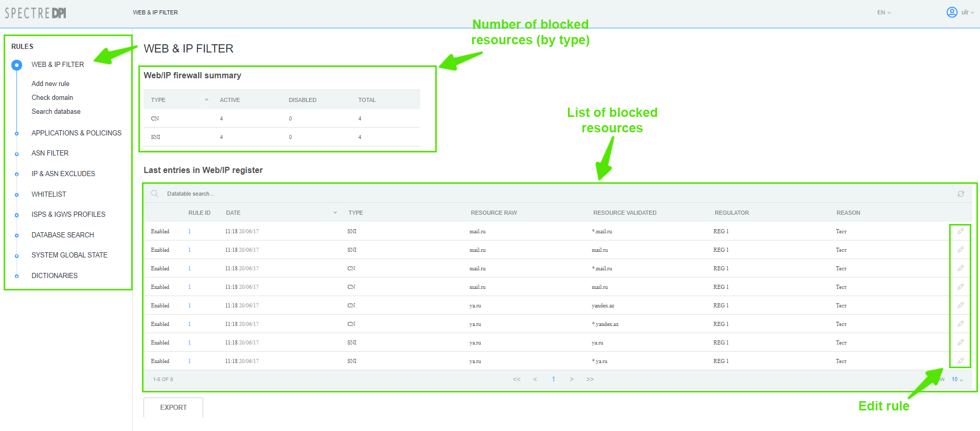Click the edit pencil for the first rule row
Image resolution: width=980 pixels, height=431 pixels.
[960, 231]
